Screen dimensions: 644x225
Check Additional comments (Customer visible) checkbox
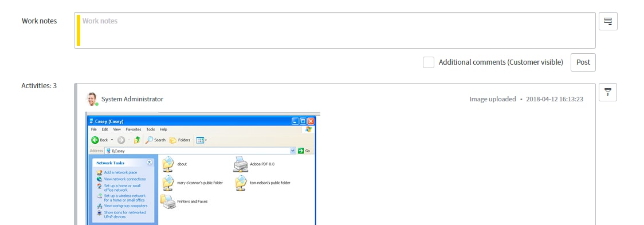(x=429, y=62)
